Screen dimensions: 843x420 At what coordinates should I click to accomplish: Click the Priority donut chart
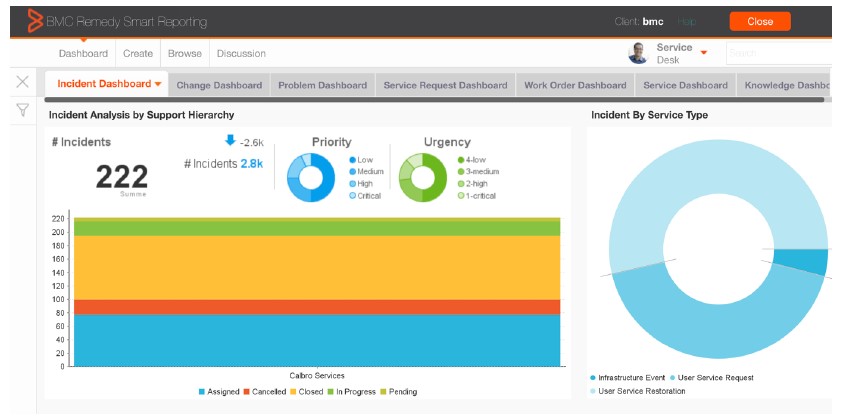click(x=311, y=177)
